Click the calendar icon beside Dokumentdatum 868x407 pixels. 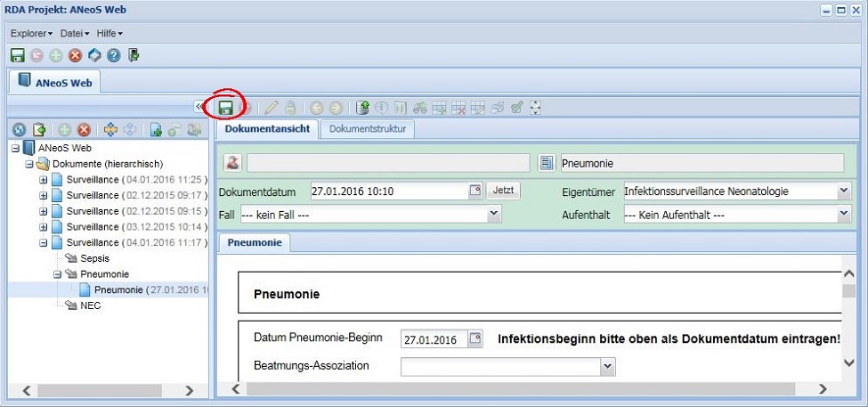(x=475, y=191)
